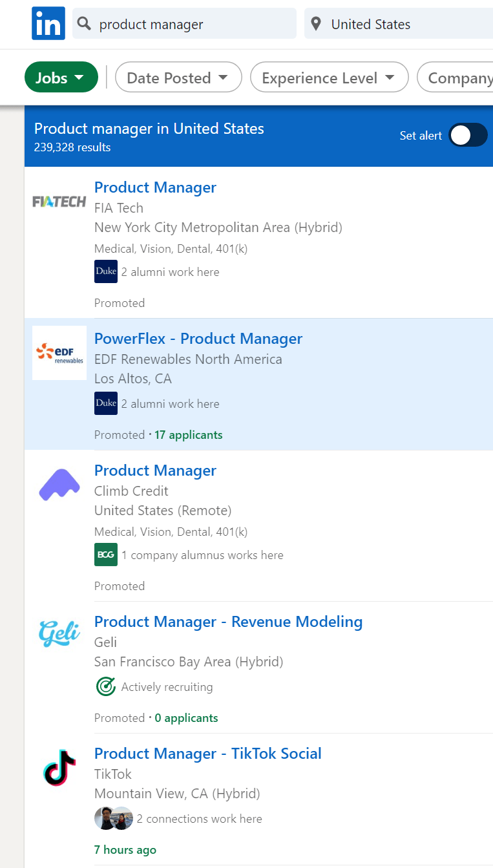
Task: Open Product Manager - TikTok Social job
Action: click(208, 754)
